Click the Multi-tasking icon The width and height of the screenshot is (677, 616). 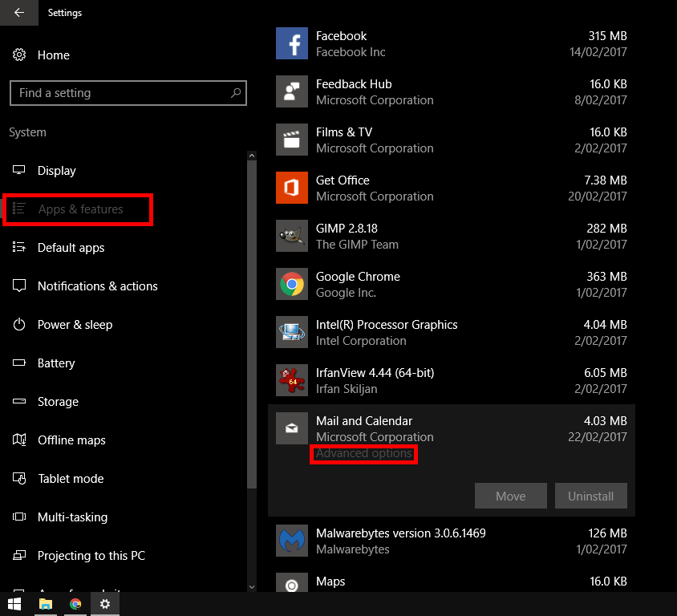[19, 517]
